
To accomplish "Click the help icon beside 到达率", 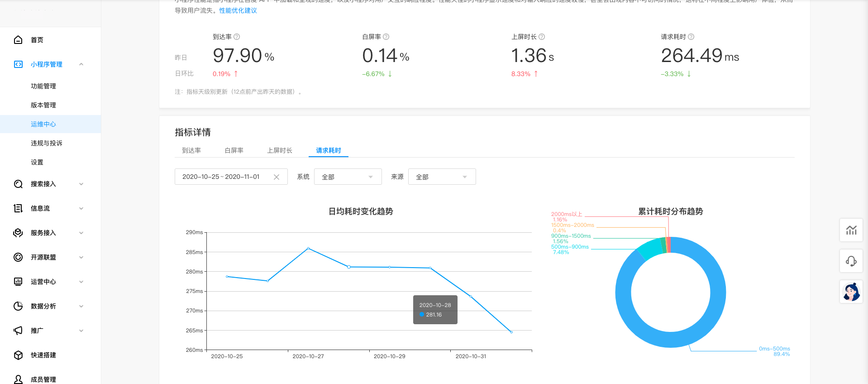I will 237,37.
